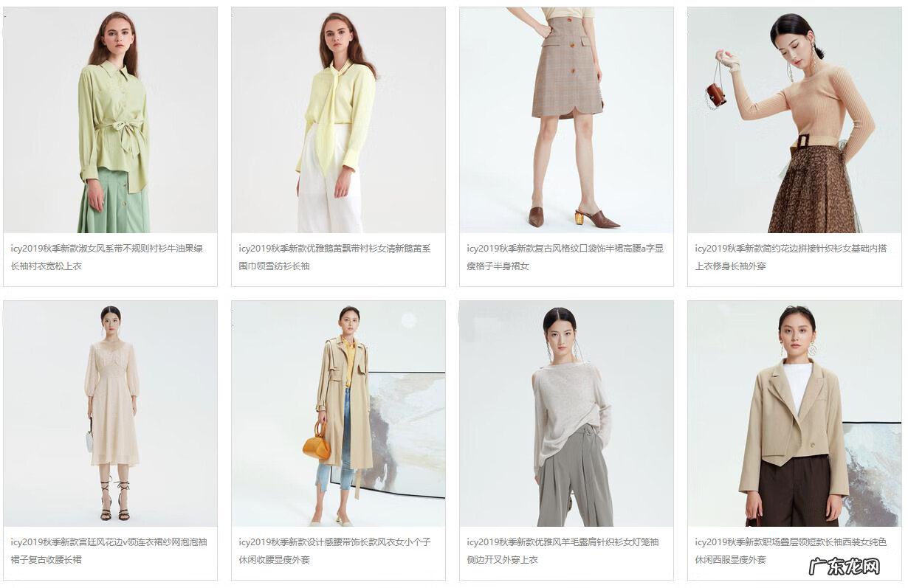The height and width of the screenshot is (588, 908).
Task: Open the short beige blazer photo
Action: (x=794, y=413)
